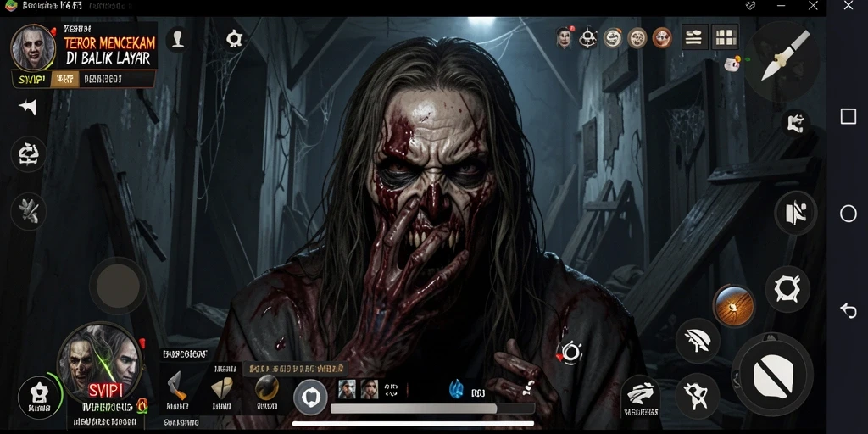Tap the red-ringed target icon on jacket
Viewport: 868px width, 434px height.
click(570, 352)
